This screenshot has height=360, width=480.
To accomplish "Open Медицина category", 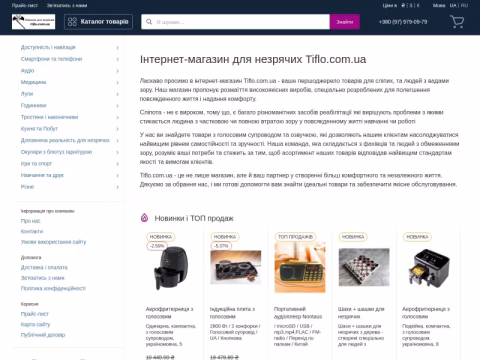I will [33, 82].
